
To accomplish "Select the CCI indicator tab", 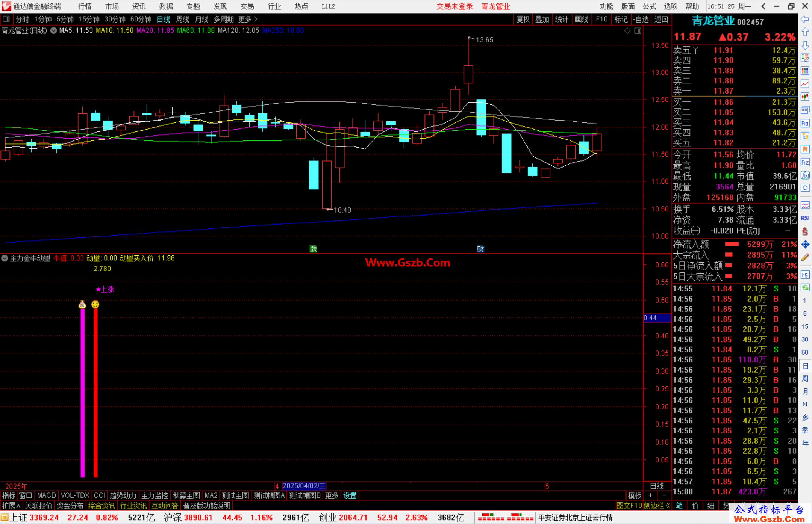I will pyautogui.click(x=99, y=496).
